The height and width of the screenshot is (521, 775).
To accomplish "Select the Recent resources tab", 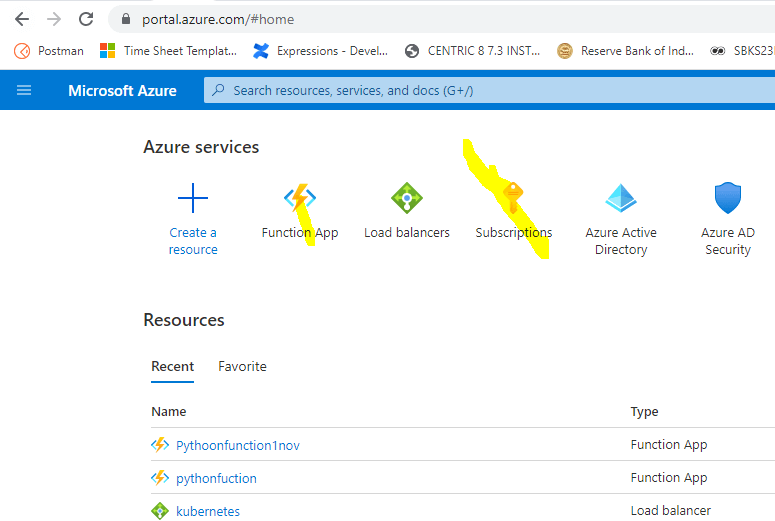I will [172, 366].
